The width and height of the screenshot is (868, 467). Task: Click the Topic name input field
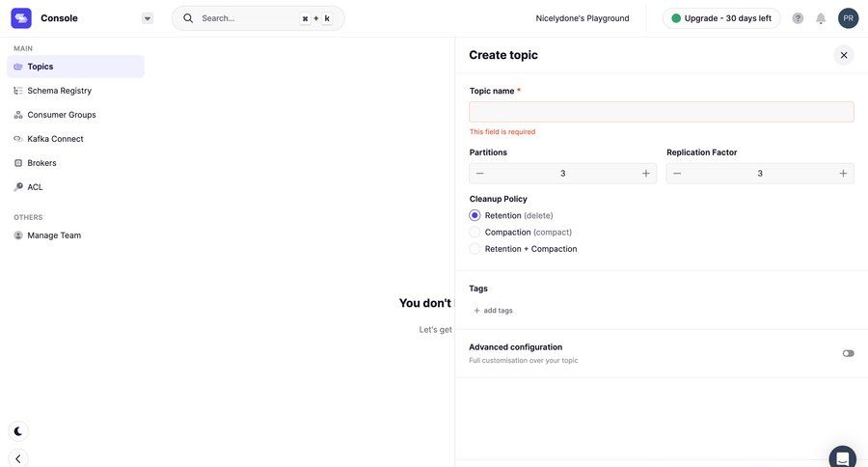point(661,112)
